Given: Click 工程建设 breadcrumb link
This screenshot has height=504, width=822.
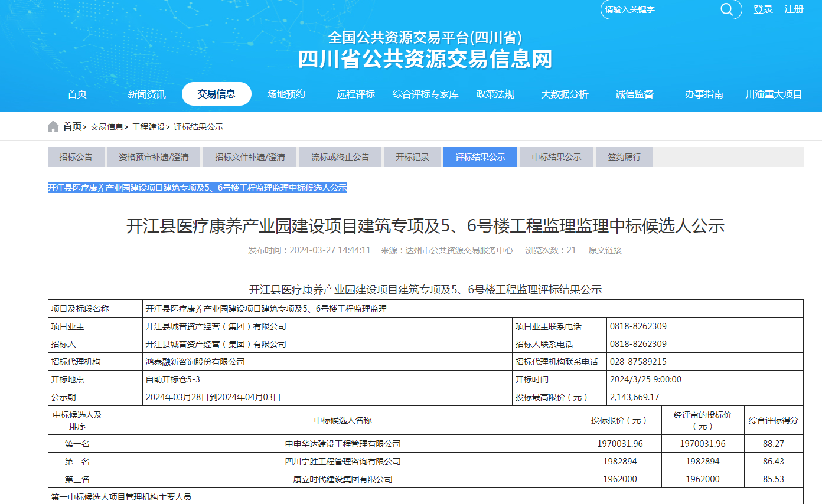Looking at the screenshot, I should [x=149, y=127].
